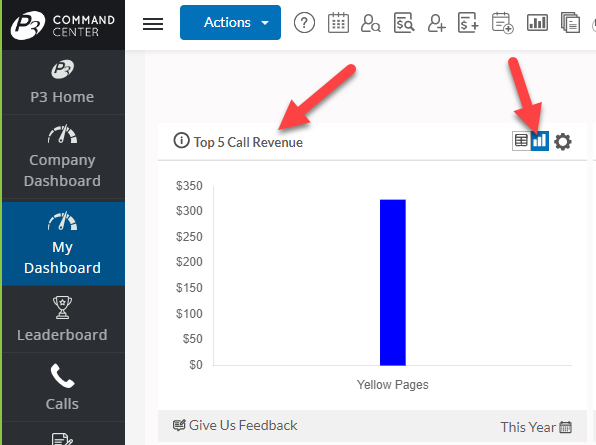Open This Year date range selector
Viewport: 596px width, 445px height.
[536, 427]
